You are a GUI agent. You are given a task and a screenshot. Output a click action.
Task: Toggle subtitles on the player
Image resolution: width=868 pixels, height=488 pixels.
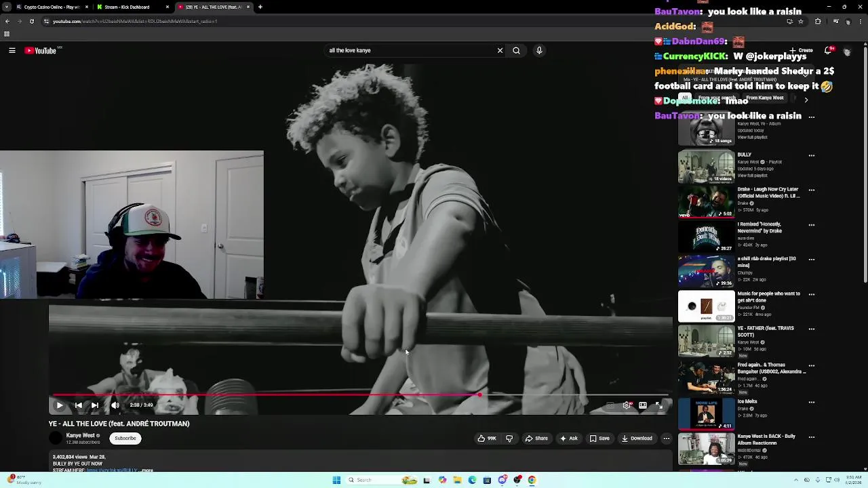pos(610,405)
